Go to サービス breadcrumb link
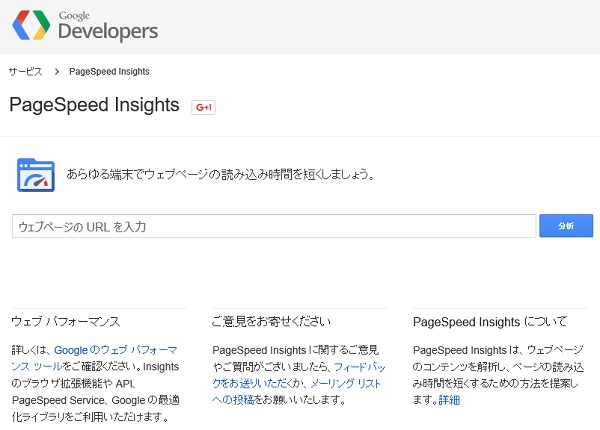Screen dimensions: 600x430 (x=25, y=72)
